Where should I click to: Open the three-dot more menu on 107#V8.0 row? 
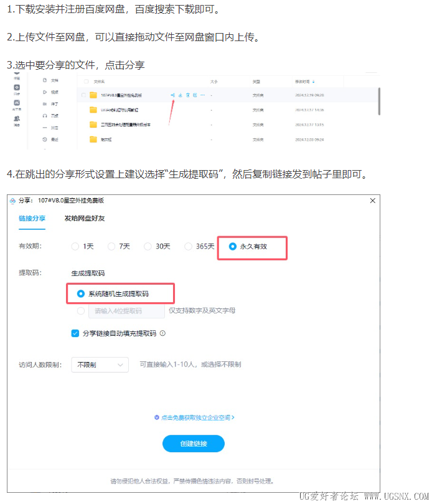point(202,95)
